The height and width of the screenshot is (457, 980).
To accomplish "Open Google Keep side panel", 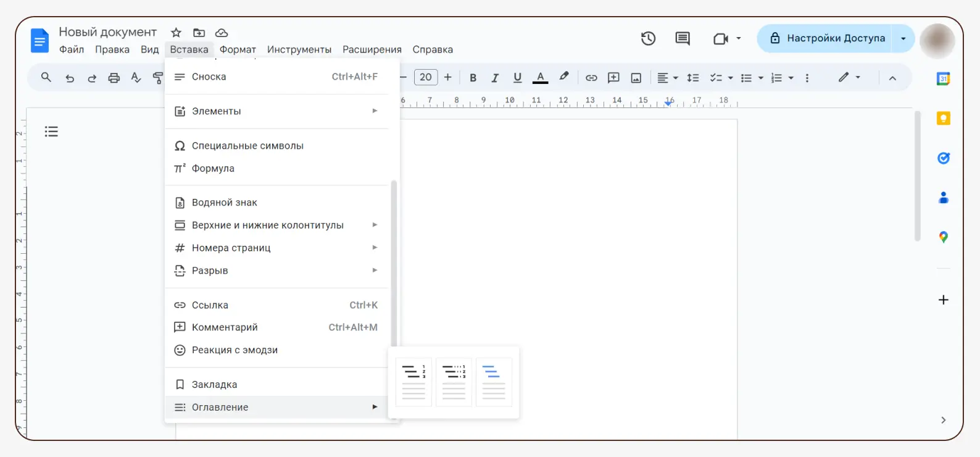I will (x=943, y=119).
